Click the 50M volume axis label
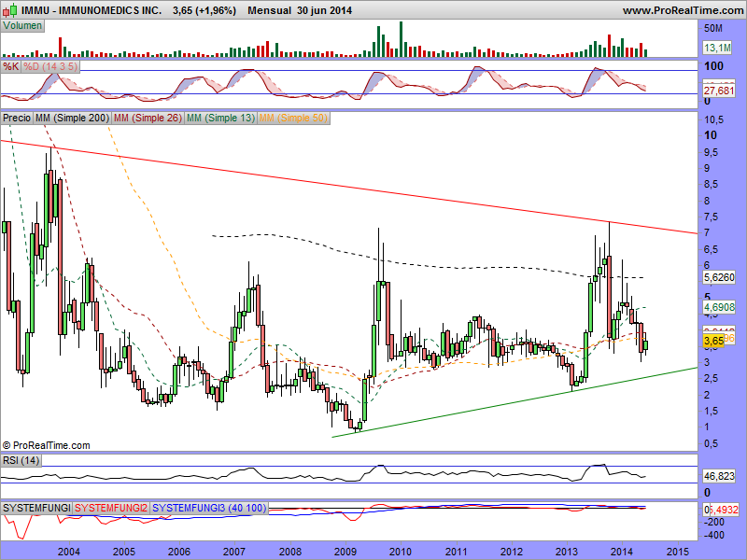This screenshot has width=747, height=560. [x=713, y=28]
